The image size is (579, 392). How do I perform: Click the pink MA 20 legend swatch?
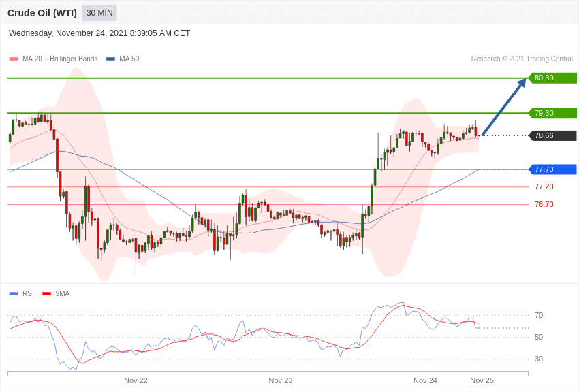click(14, 59)
